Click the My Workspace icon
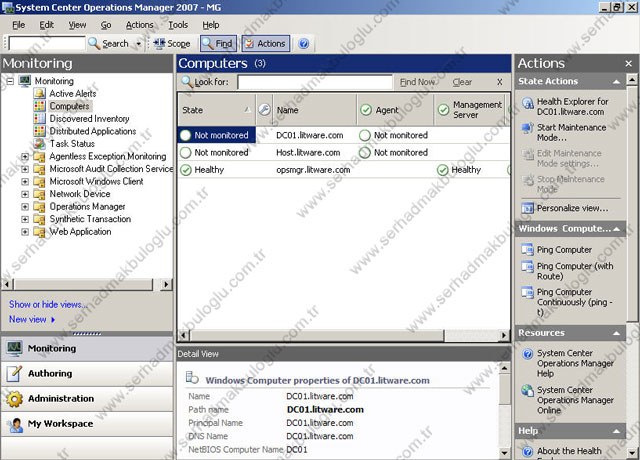 (x=16, y=424)
